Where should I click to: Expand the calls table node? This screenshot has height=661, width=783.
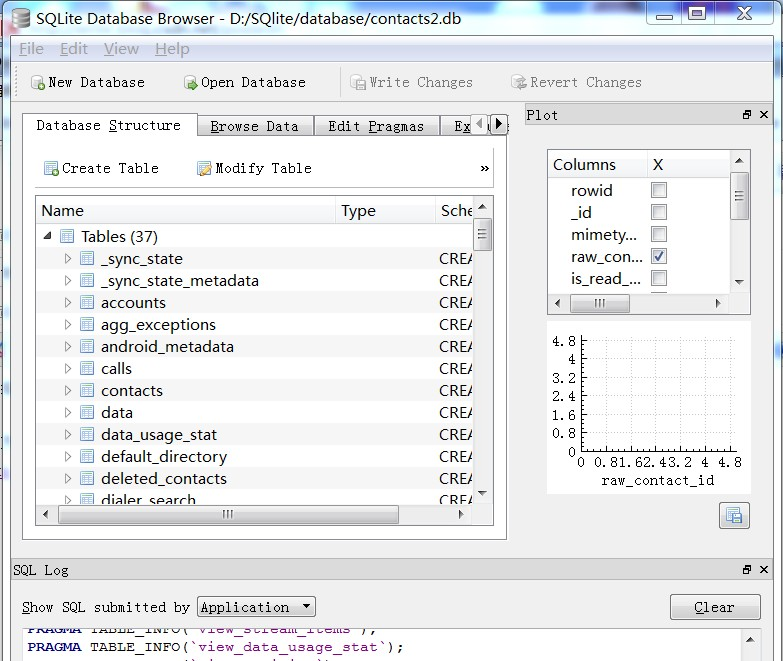pyautogui.click(x=68, y=368)
